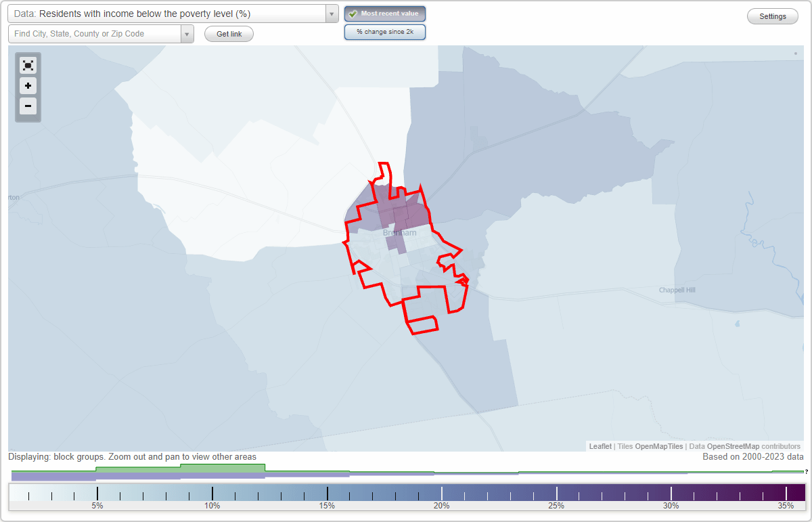Click the green checkmark on Most recent value
The image size is (812, 522).
pos(353,13)
